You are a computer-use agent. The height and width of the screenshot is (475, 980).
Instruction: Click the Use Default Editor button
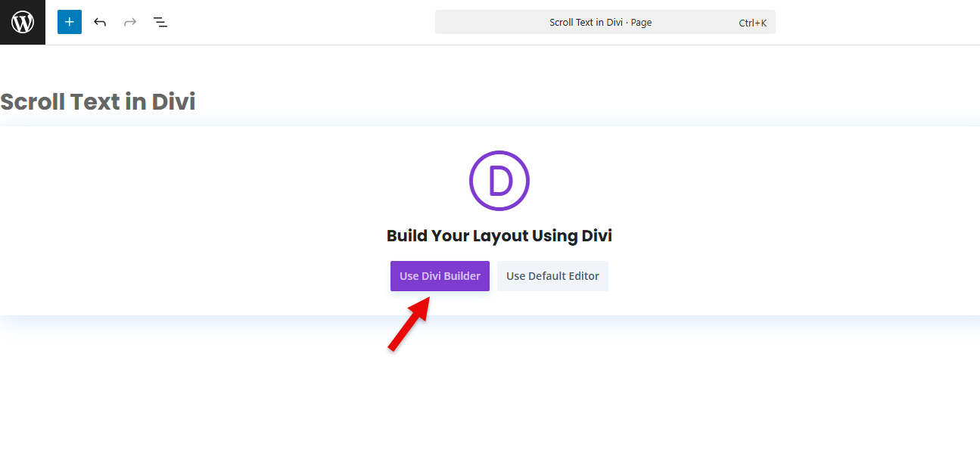(x=552, y=276)
